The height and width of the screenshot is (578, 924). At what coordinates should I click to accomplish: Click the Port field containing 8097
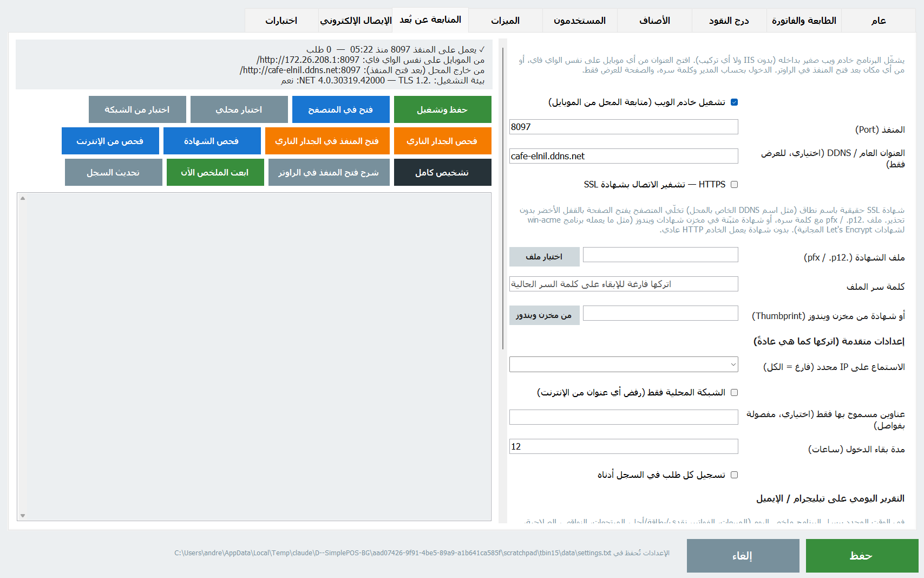[x=624, y=127]
